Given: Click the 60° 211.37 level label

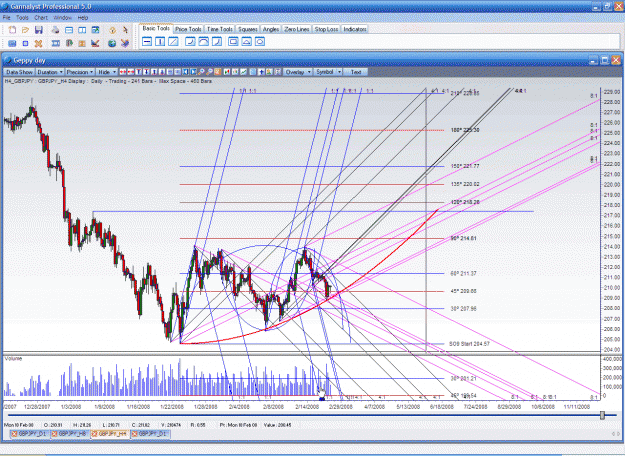Looking at the screenshot, I should 463,273.
